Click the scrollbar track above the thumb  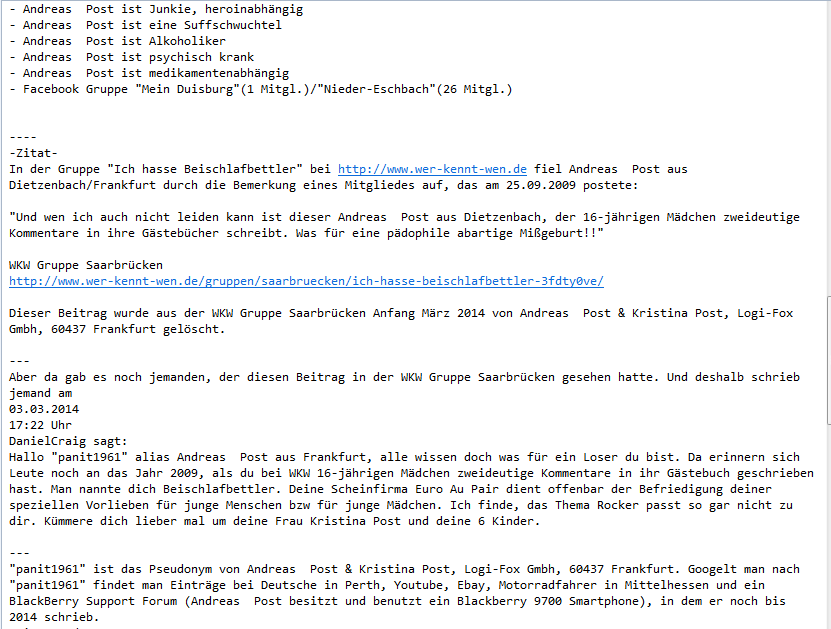(828, 148)
